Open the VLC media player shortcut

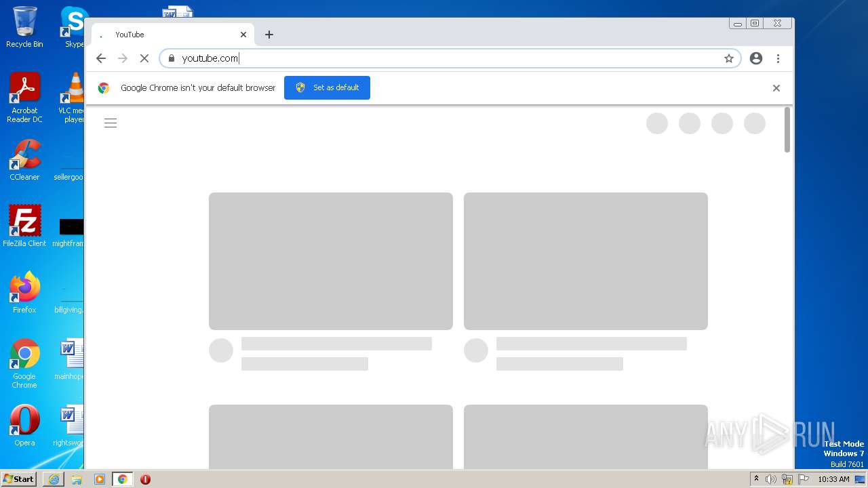pos(71,98)
